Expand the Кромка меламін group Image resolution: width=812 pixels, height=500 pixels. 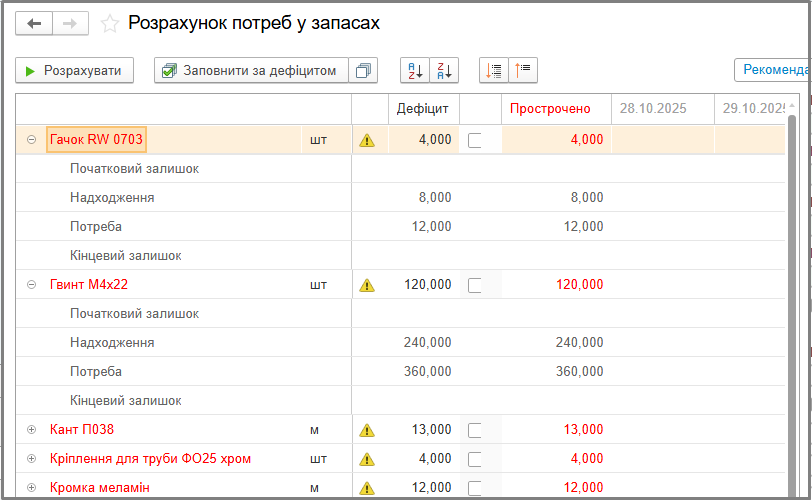pos(32,488)
